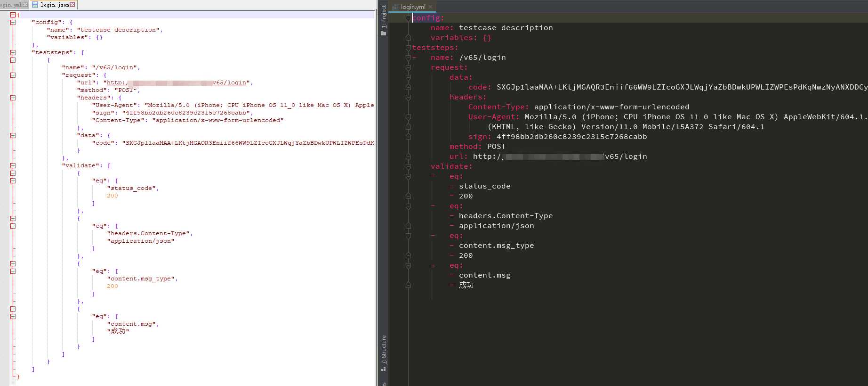Collapse the "teststeps" fold in login.json
The height and width of the screenshot is (386, 868).
[13, 52]
